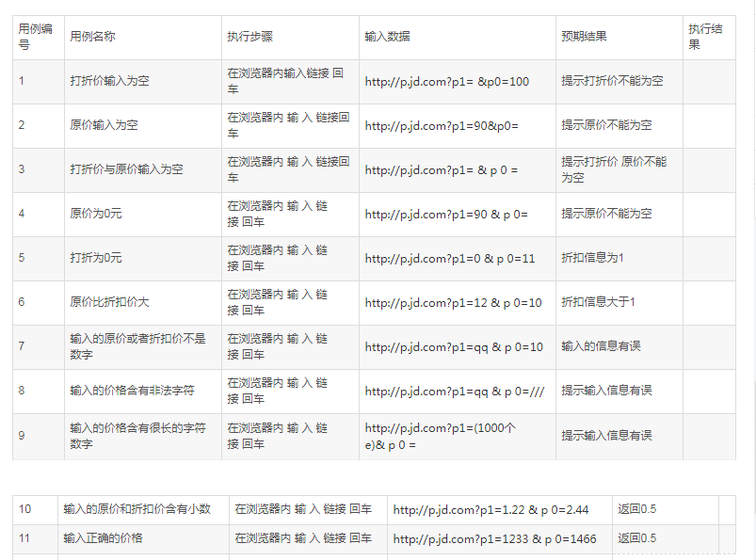Click the 执行步骤 column header
Viewport: 756px width, 560px height.
tap(290, 37)
